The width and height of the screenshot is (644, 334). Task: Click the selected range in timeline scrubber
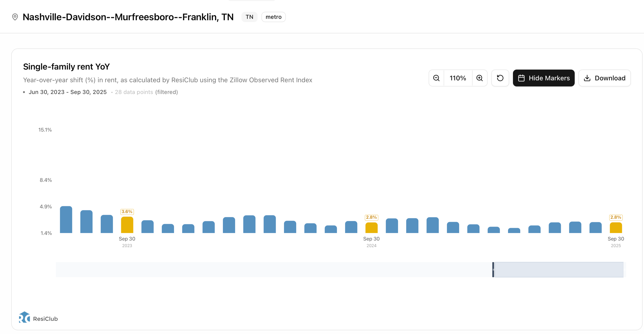tap(559, 269)
